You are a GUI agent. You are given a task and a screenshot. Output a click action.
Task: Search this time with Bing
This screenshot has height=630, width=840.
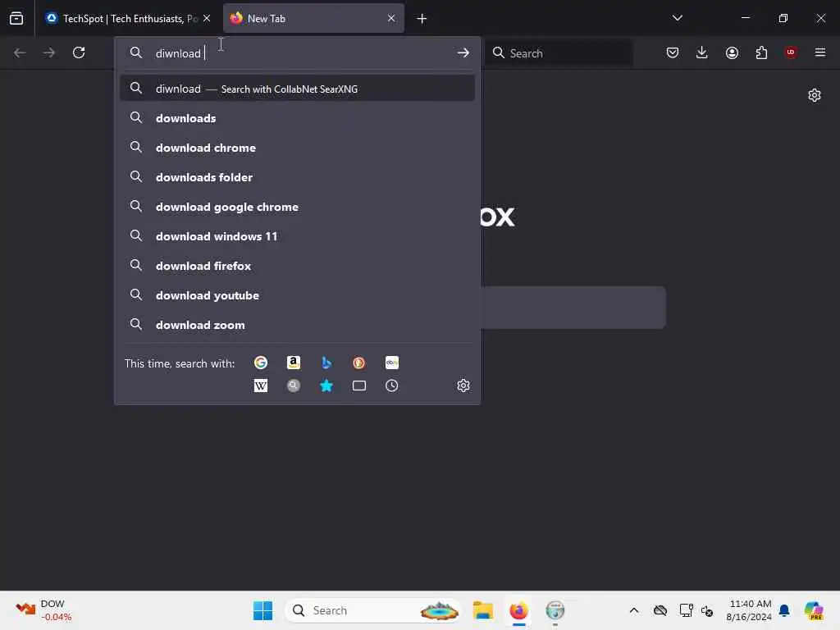point(326,363)
